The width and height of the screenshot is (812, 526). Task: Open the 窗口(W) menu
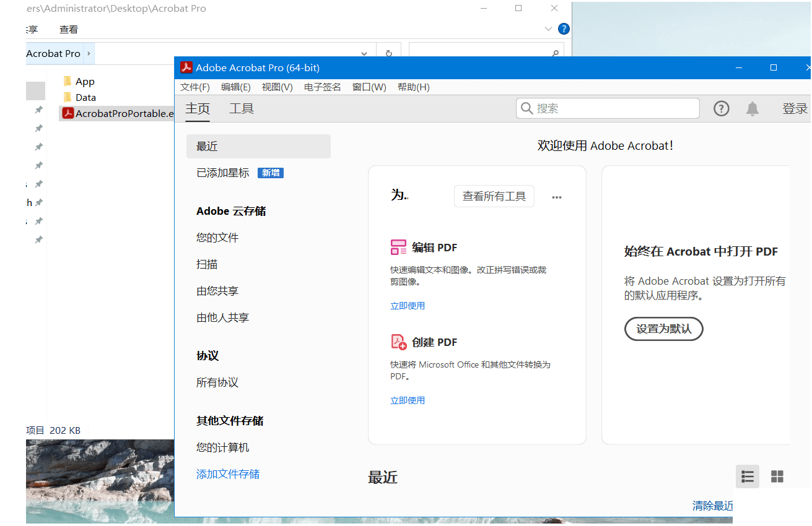coord(369,87)
